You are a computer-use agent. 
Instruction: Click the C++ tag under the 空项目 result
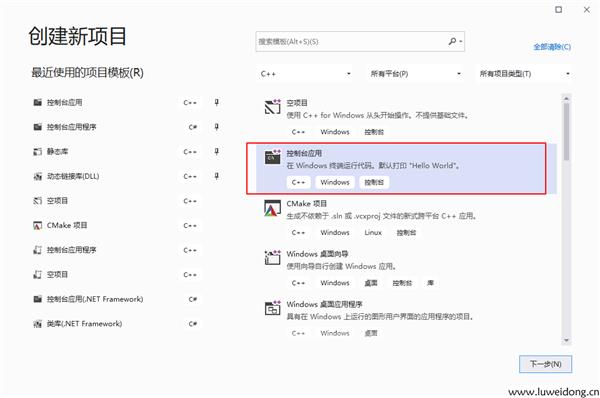pos(298,132)
